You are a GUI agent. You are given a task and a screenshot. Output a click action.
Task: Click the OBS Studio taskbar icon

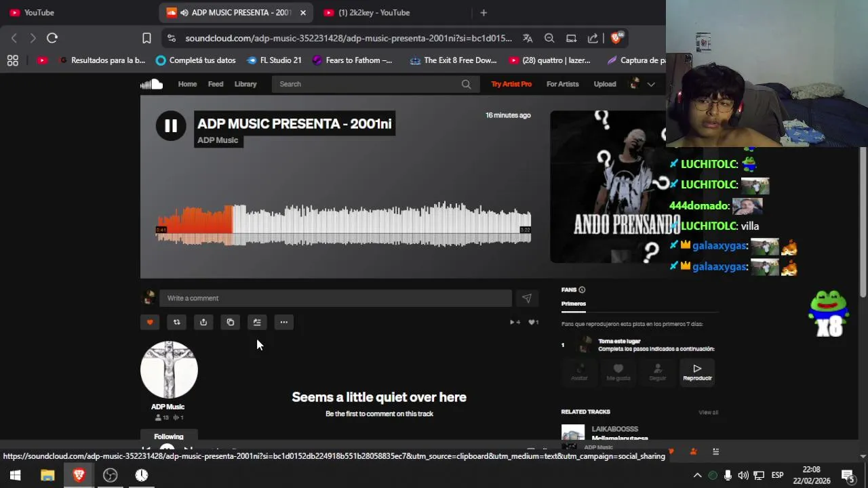tap(111, 475)
